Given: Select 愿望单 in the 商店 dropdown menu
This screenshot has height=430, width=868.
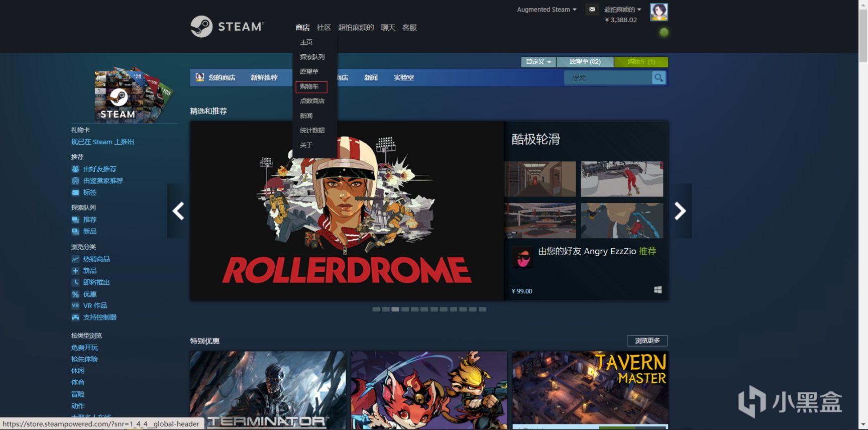Looking at the screenshot, I should (x=309, y=72).
